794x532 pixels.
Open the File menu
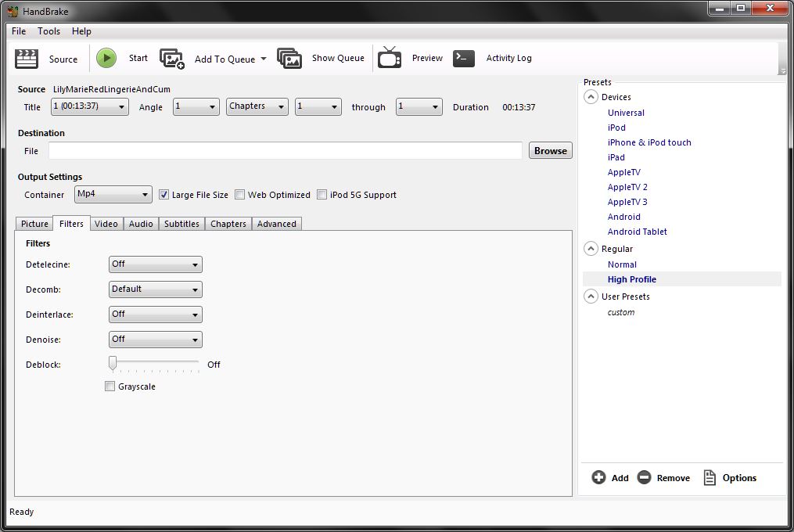pyautogui.click(x=19, y=31)
